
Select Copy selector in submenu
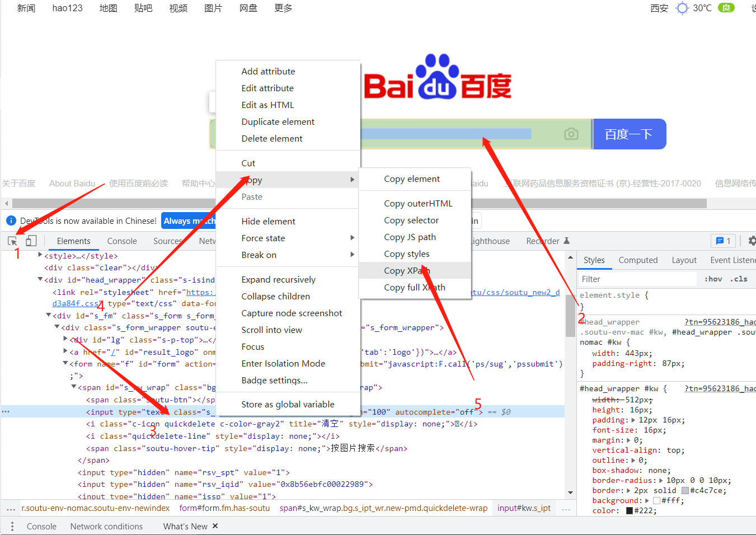(415, 220)
